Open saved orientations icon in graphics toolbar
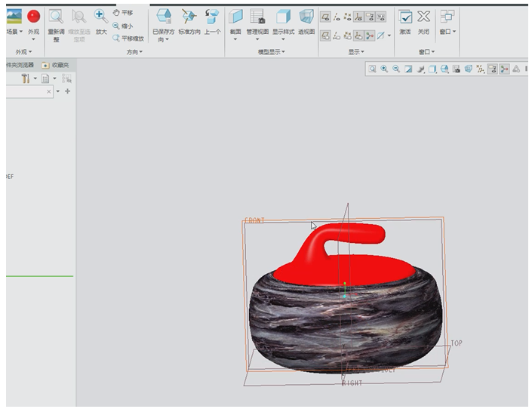The image size is (532, 412). click(x=444, y=69)
